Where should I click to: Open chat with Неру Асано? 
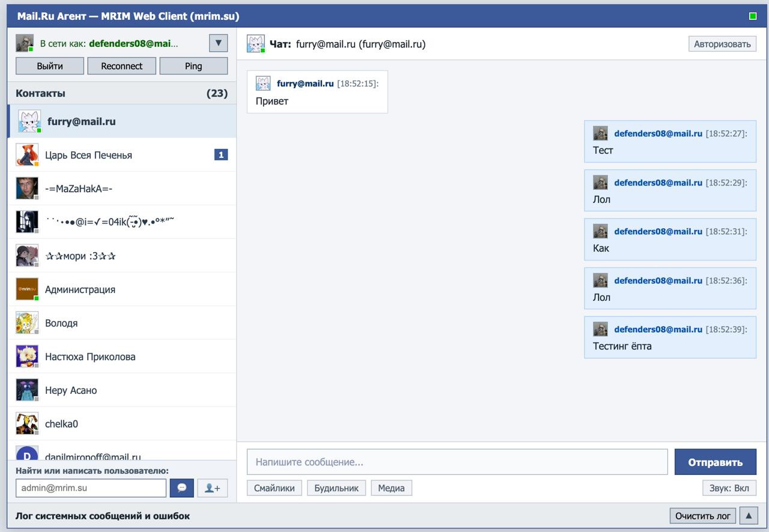(122, 390)
